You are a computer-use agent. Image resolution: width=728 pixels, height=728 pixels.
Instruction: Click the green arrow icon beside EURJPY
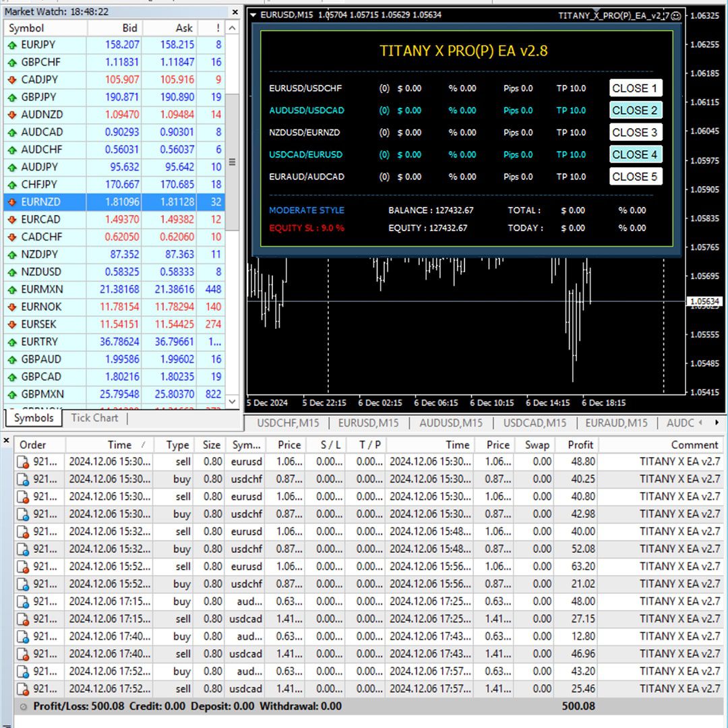coord(11,45)
